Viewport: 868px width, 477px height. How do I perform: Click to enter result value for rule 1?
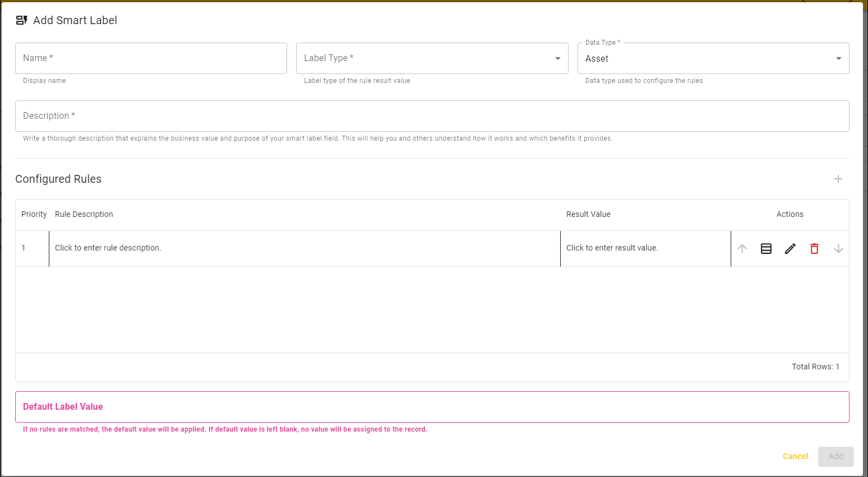612,248
